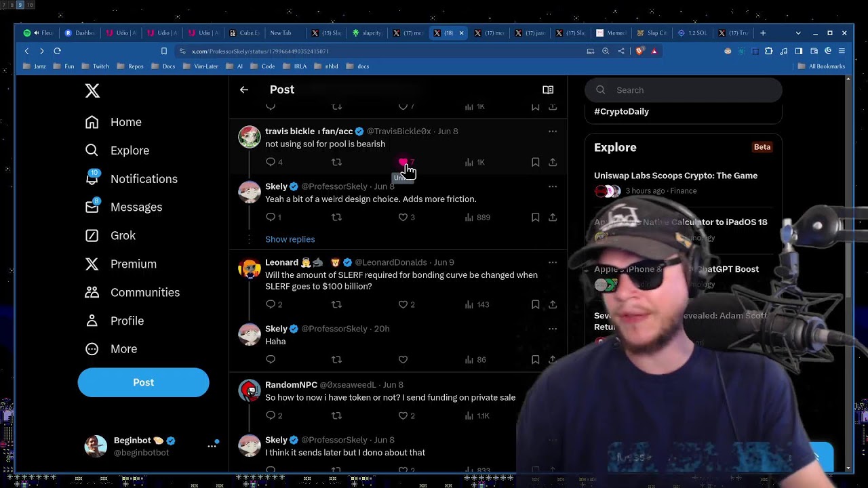Bookmark this page in address bar

(x=163, y=51)
